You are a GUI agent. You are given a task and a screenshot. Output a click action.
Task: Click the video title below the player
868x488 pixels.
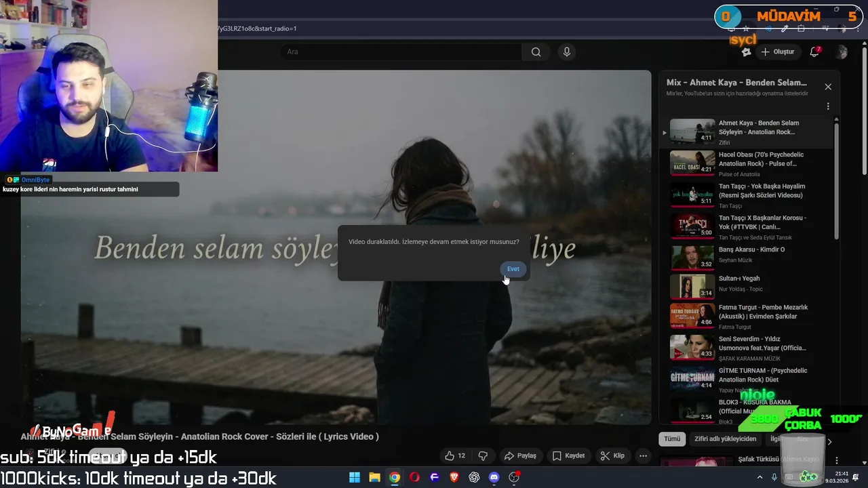click(x=199, y=436)
